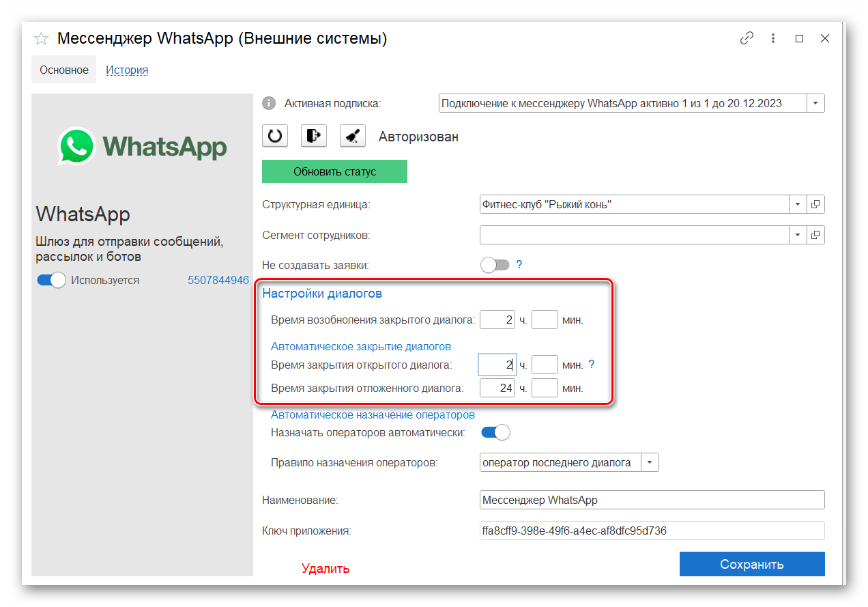The image size is (868, 607).
Task: Copy link to this form via chain icon
Action: [x=747, y=38]
